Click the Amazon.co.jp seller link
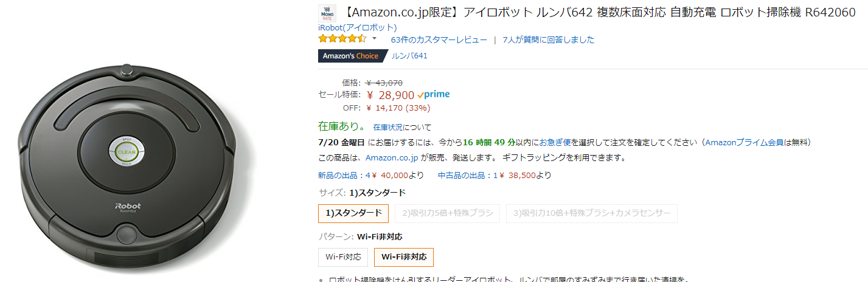This screenshot has height=282, width=868. tap(392, 158)
